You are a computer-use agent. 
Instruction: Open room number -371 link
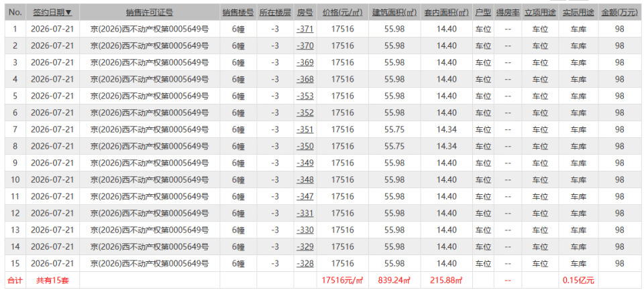click(x=305, y=29)
